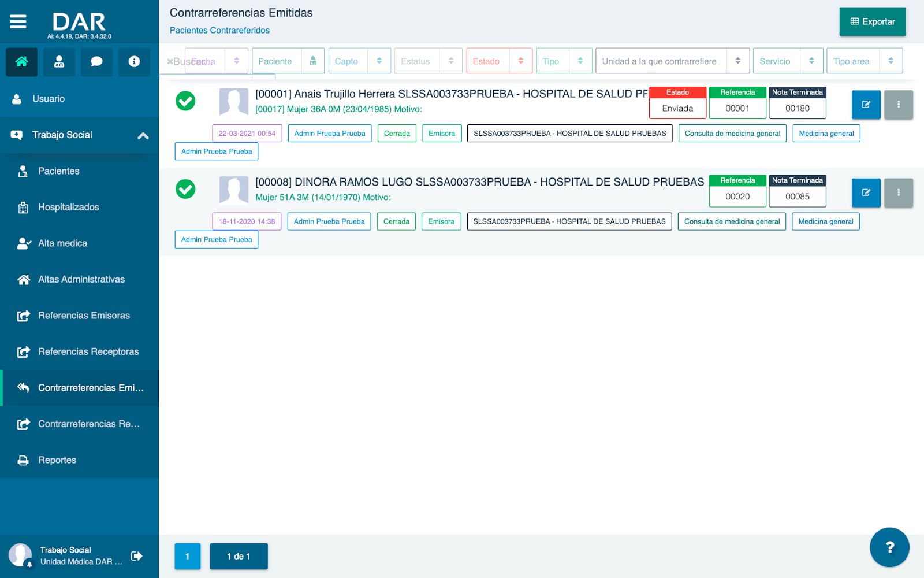
Task: Edit Anais Trujillo Herrera record
Action: 866,105
